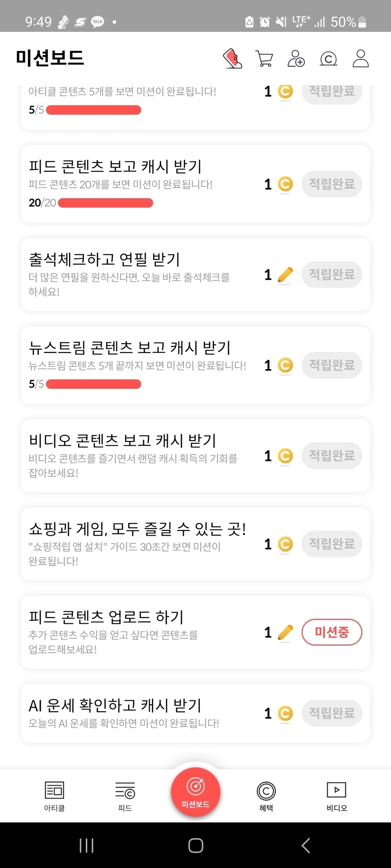Screen dimensions: 391x868
Task: Go to the 비디오 tab
Action: pyautogui.click(x=336, y=796)
